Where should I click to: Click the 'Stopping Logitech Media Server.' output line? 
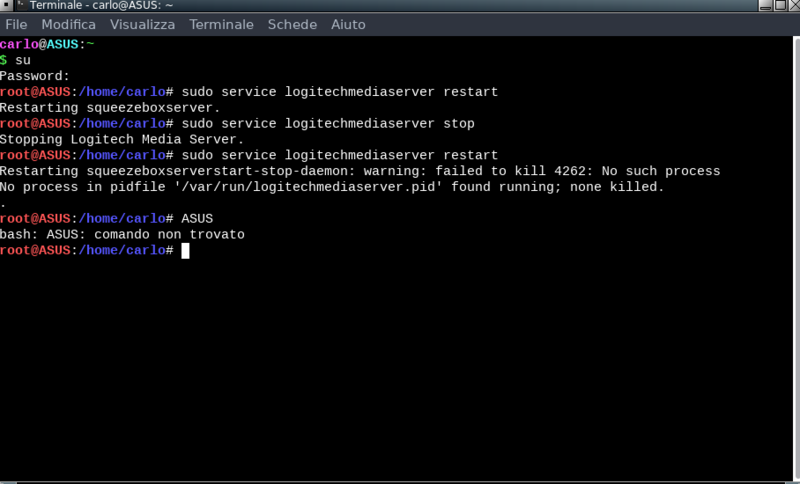point(122,140)
